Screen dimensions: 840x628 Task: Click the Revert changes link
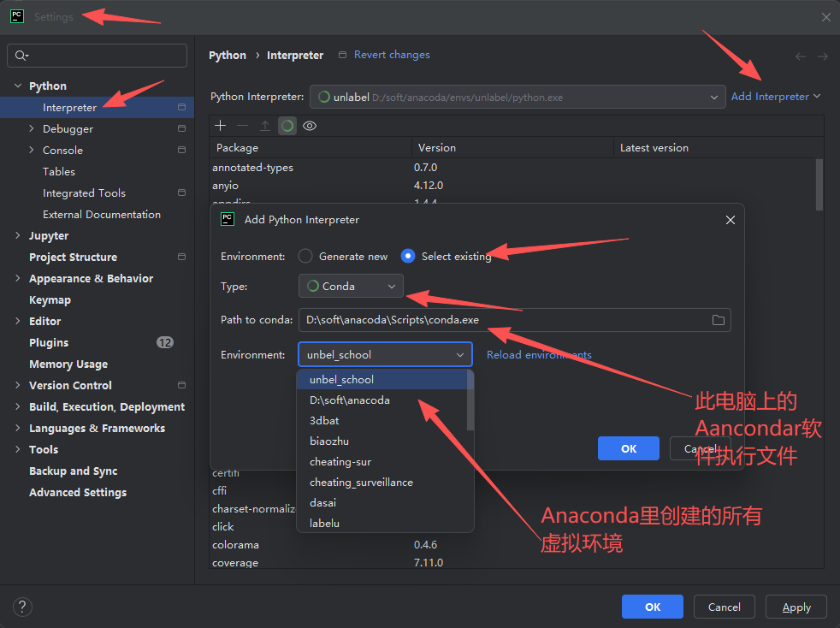[x=392, y=55]
